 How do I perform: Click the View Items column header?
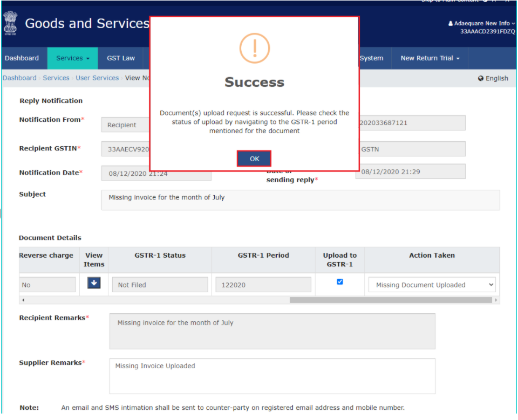pyautogui.click(x=94, y=259)
